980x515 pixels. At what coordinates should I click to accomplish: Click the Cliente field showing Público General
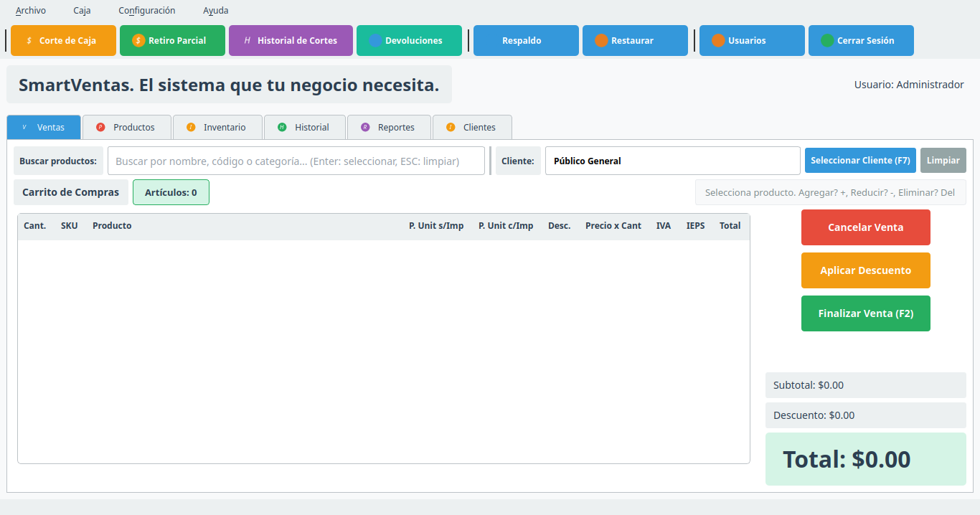click(x=673, y=161)
